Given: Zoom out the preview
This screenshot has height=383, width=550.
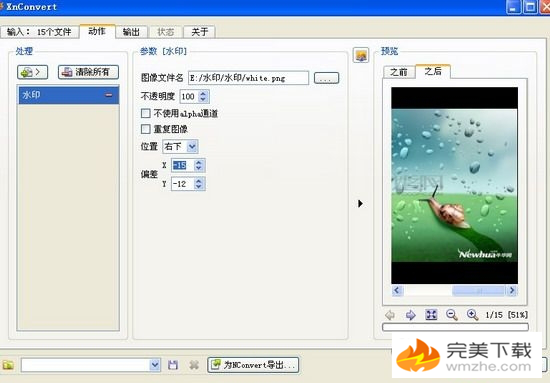Looking at the screenshot, I should click(x=452, y=315).
